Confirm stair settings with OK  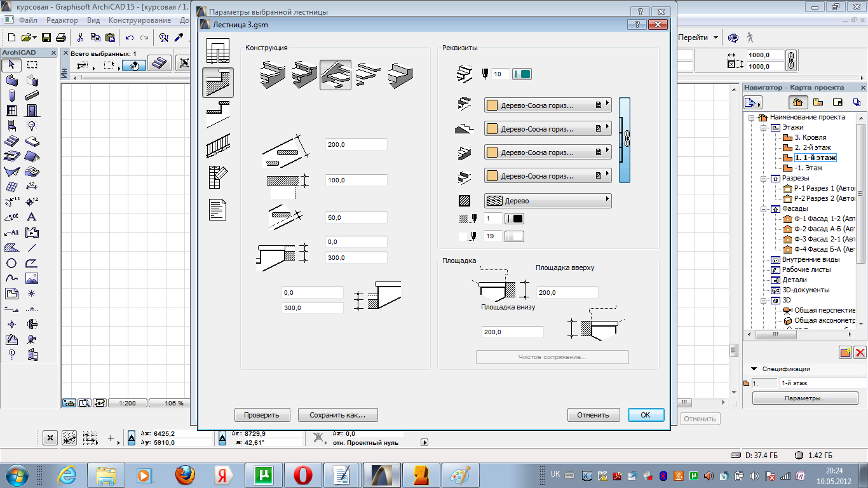pyautogui.click(x=646, y=415)
